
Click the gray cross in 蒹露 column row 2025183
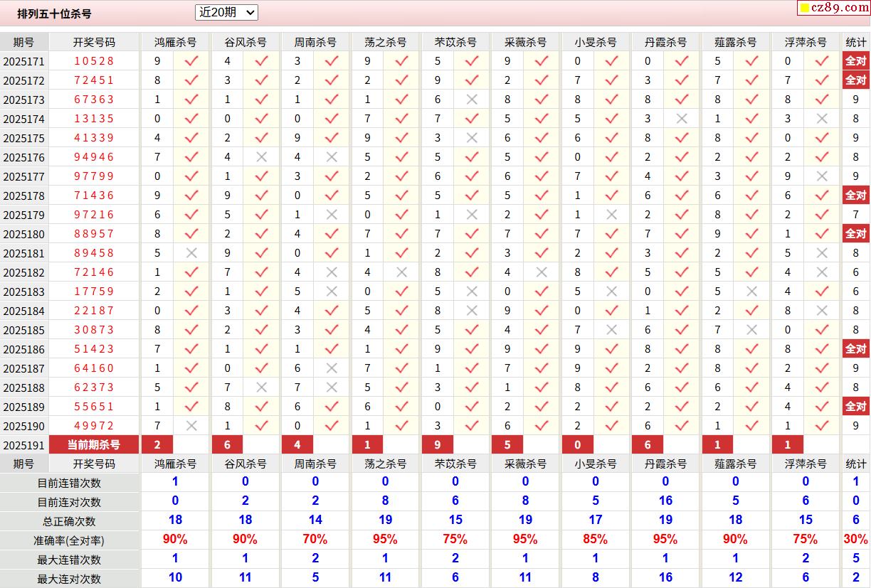pyautogui.click(x=751, y=292)
